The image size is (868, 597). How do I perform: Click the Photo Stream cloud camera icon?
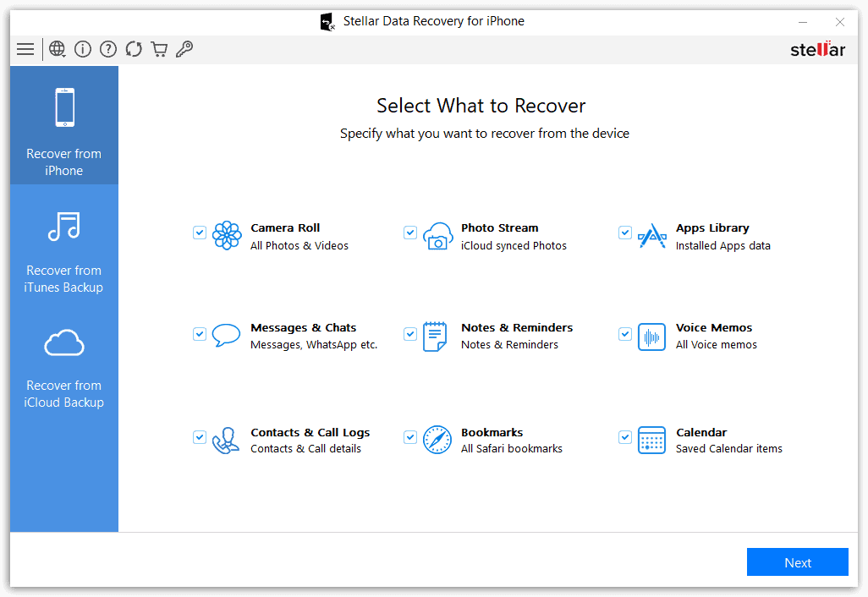tap(438, 236)
